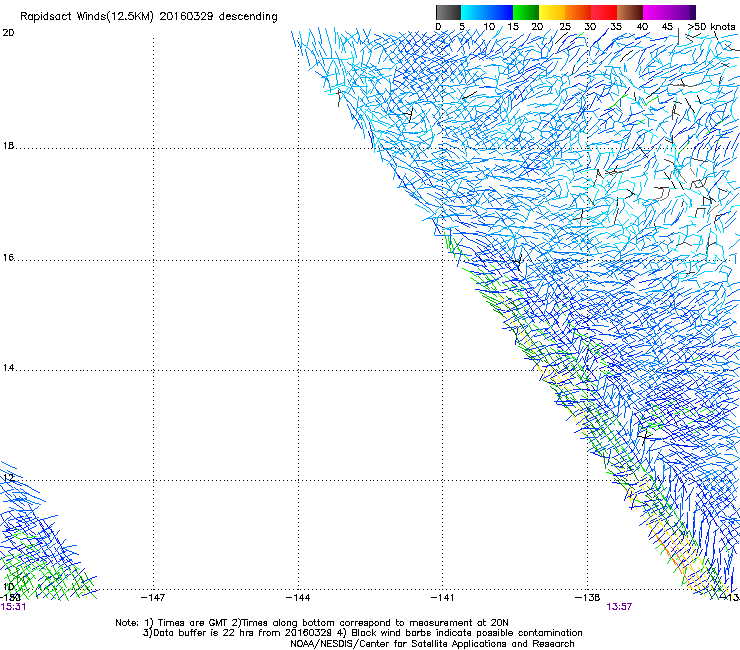Click the cyan legend color segment
Screen dimensions: 740x650
click(474, 12)
